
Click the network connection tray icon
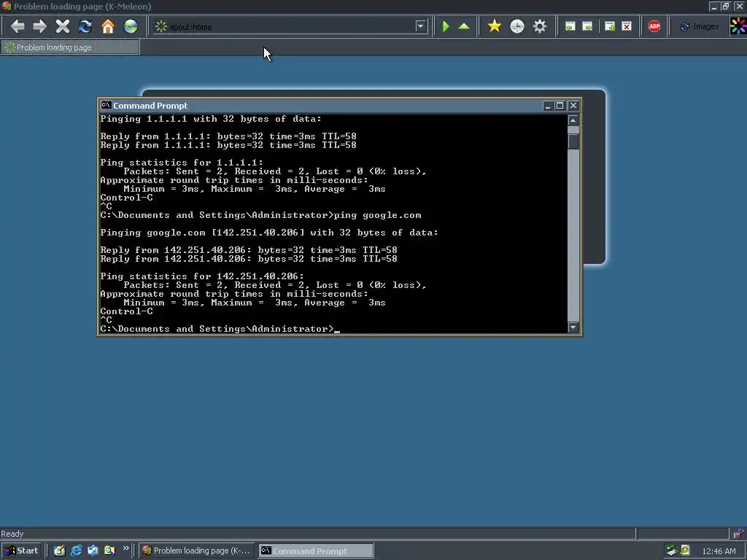tap(671, 551)
